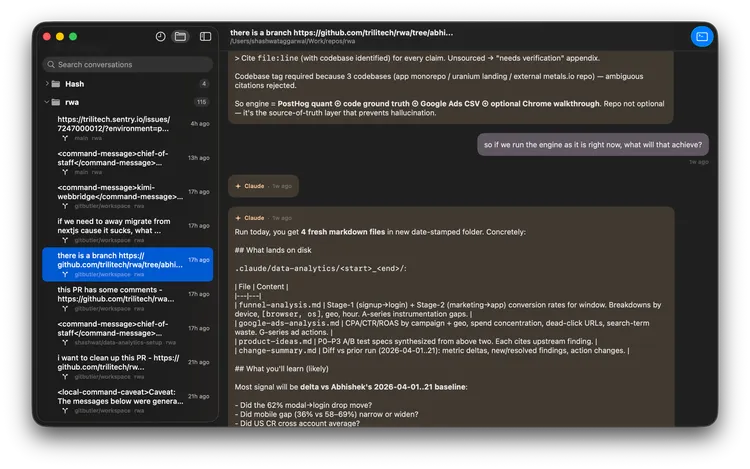Click the google-ads-analysis.md table row

[x=442, y=327]
